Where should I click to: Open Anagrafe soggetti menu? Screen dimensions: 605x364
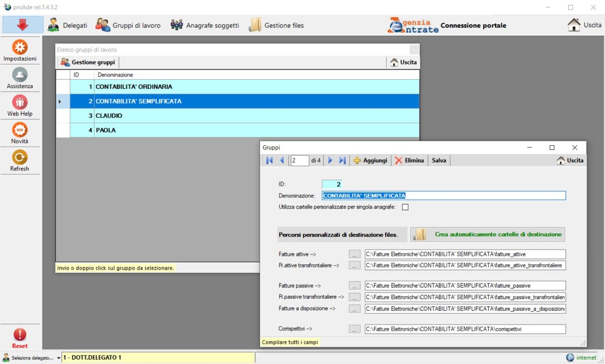(205, 25)
